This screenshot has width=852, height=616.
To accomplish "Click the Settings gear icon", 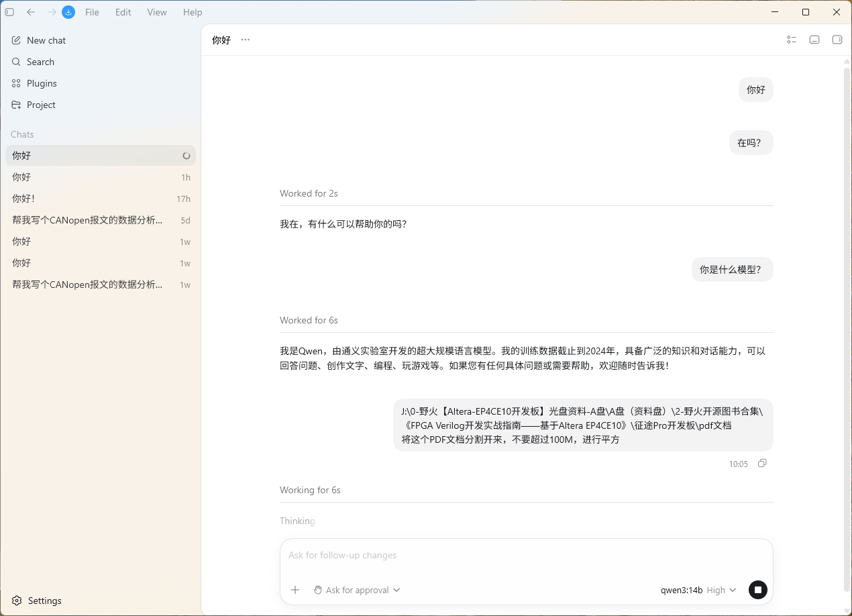I will (17, 601).
